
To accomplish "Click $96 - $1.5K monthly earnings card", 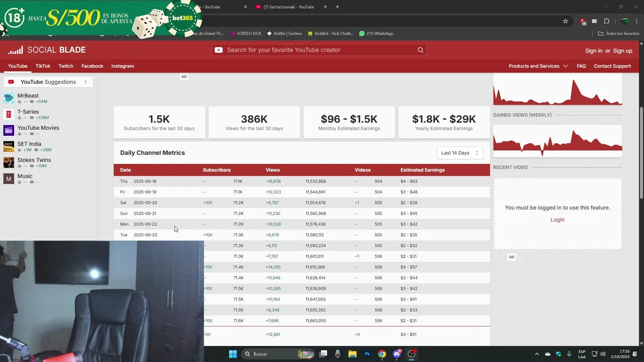I will click(349, 122).
